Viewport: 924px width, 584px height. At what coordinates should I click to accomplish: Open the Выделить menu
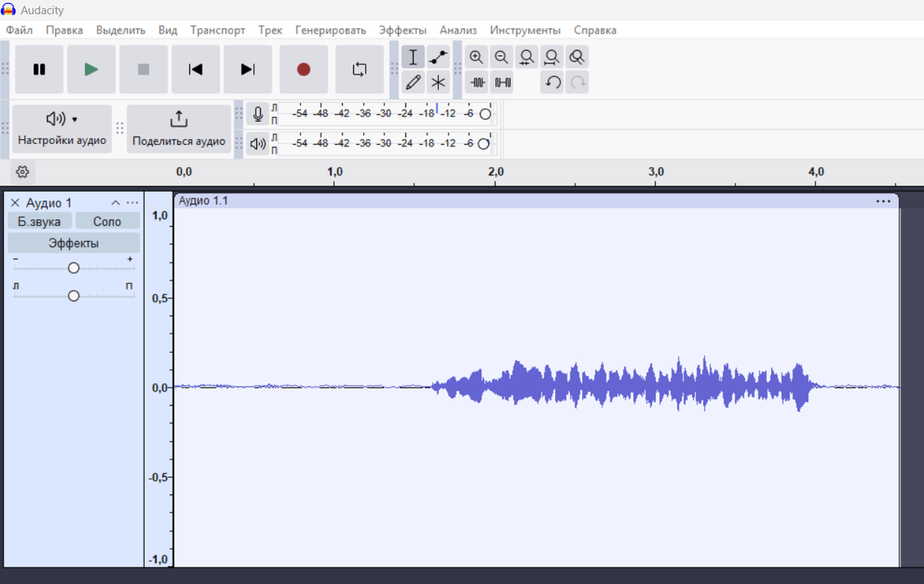pos(121,30)
